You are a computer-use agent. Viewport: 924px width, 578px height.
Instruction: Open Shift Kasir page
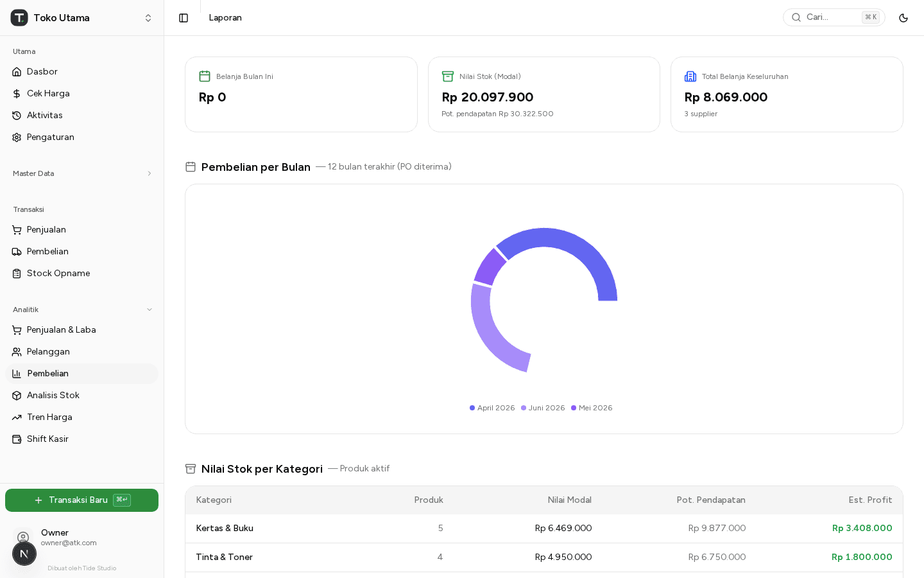[81, 439]
